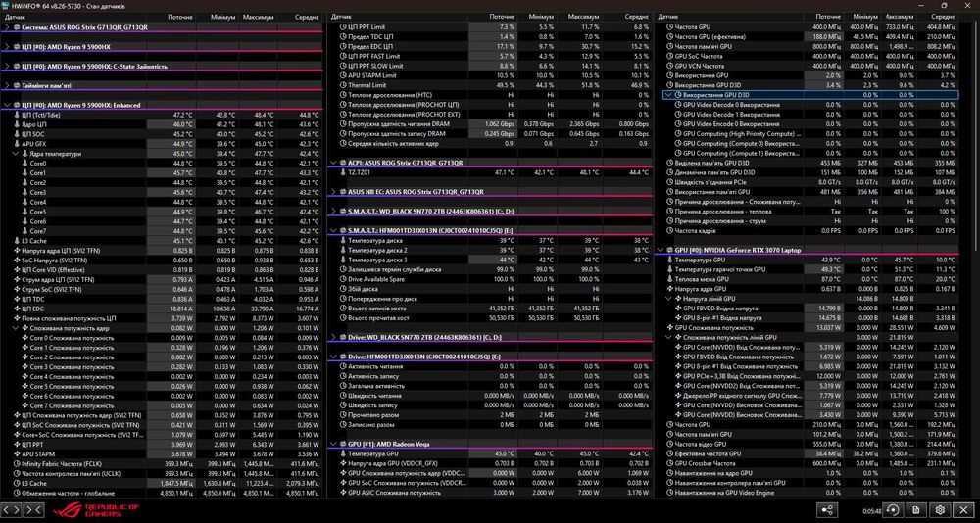Start logging with the file sheet icon
Viewport: 980px width, 523px height.
click(917, 510)
